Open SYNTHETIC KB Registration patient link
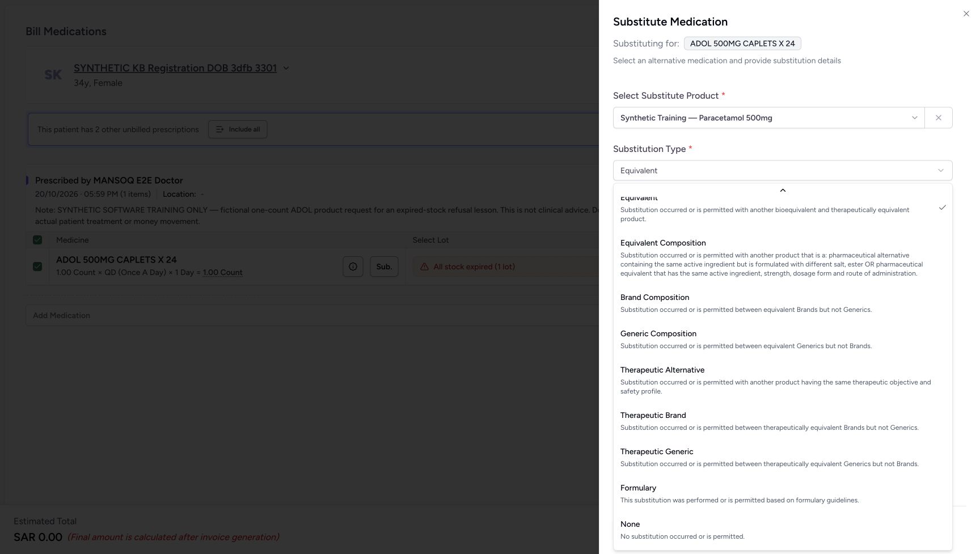The image size is (980, 554). [x=175, y=68]
